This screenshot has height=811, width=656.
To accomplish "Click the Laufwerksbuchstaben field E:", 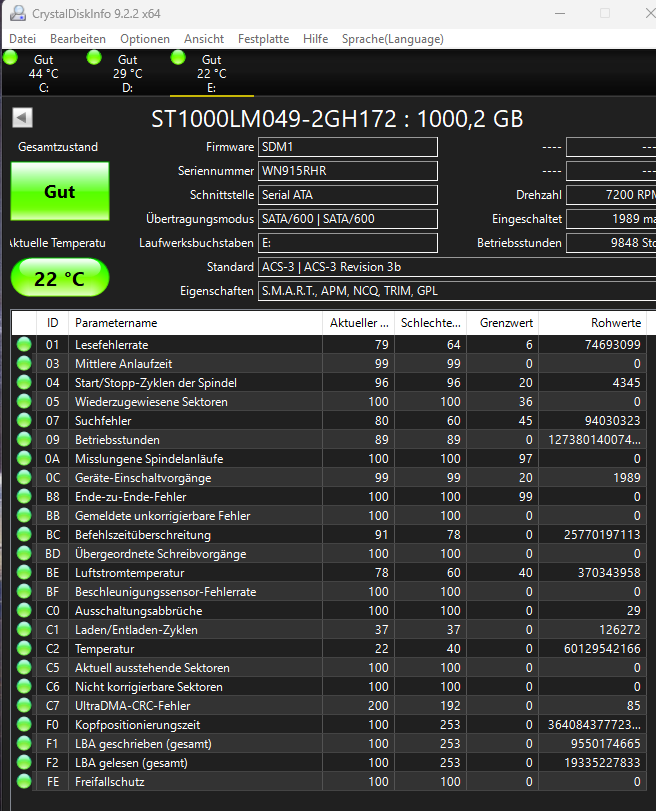I will [x=348, y=243].
